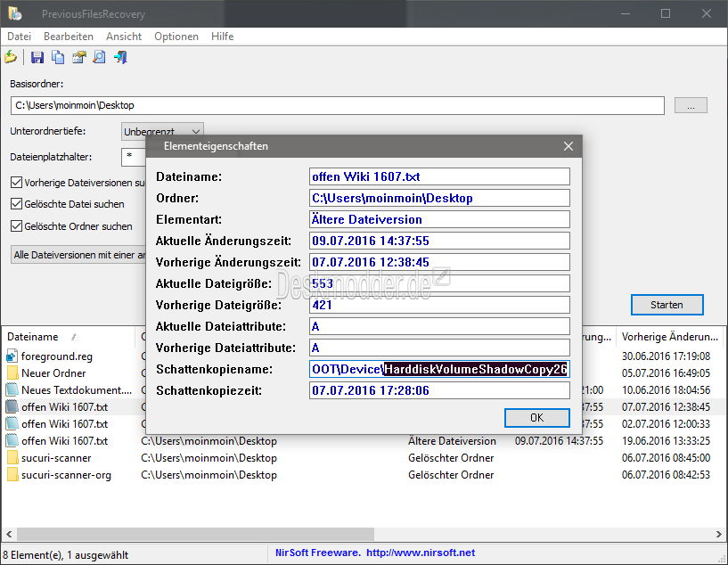Screen dimensions: 728x565
Task: Click the exit door toolbar icon
Action: pos(120,57)
